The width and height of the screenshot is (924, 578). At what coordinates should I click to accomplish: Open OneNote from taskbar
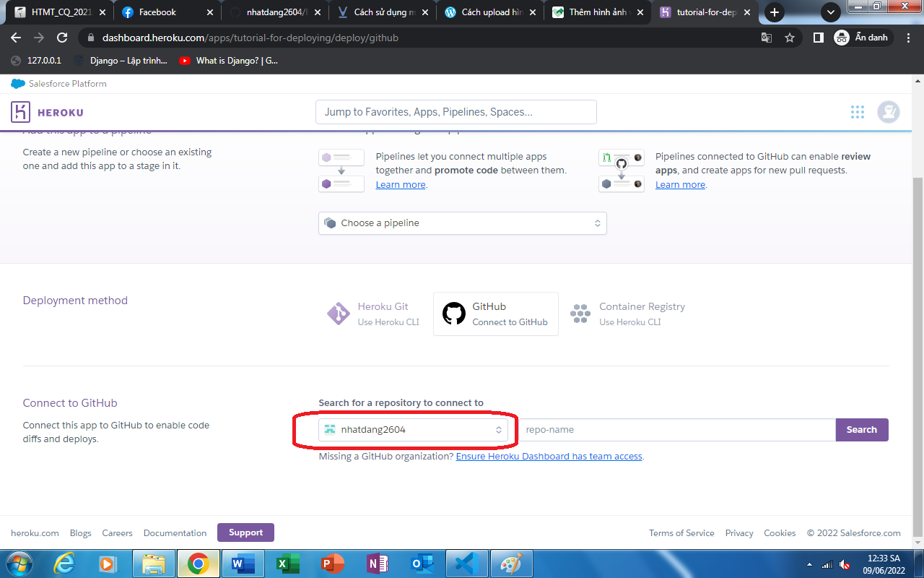point(378,564)
